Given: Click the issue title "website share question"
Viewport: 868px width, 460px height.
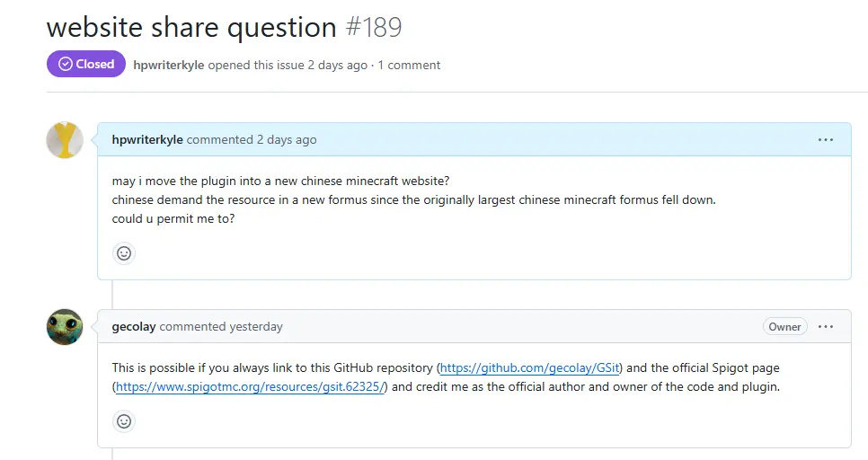Looking at the screenshot, I should point(191,27).
